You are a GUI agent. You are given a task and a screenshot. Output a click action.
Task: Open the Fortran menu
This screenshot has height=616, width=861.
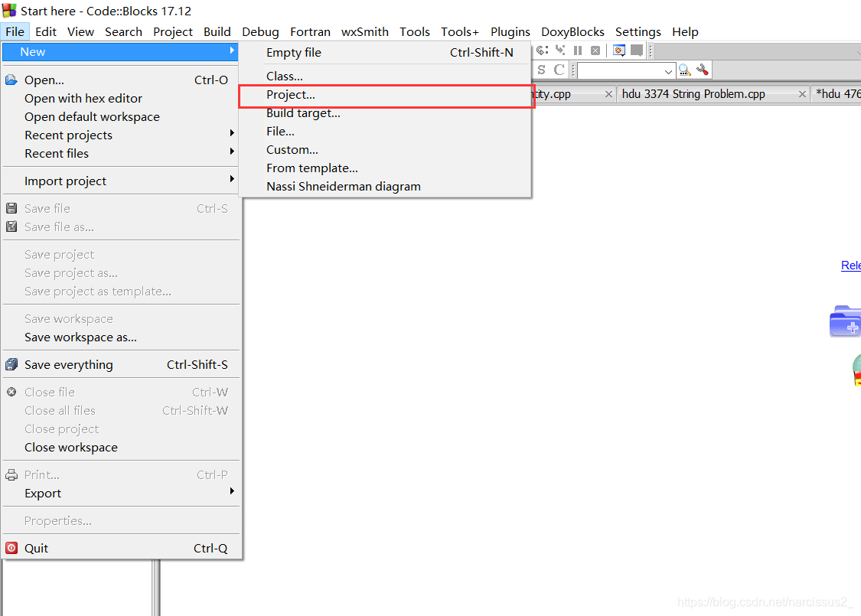coord(310,32)
